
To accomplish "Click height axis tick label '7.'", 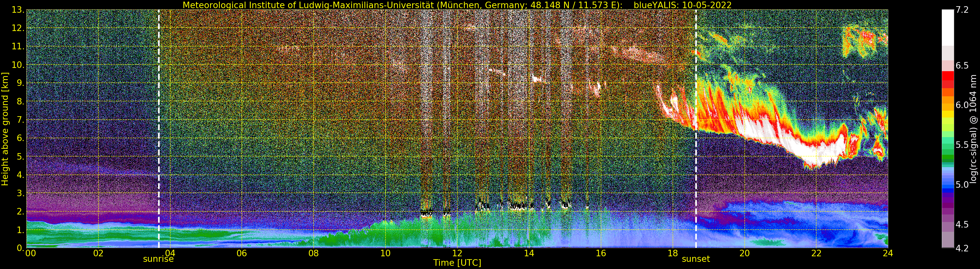I will (x=20, y=120).
